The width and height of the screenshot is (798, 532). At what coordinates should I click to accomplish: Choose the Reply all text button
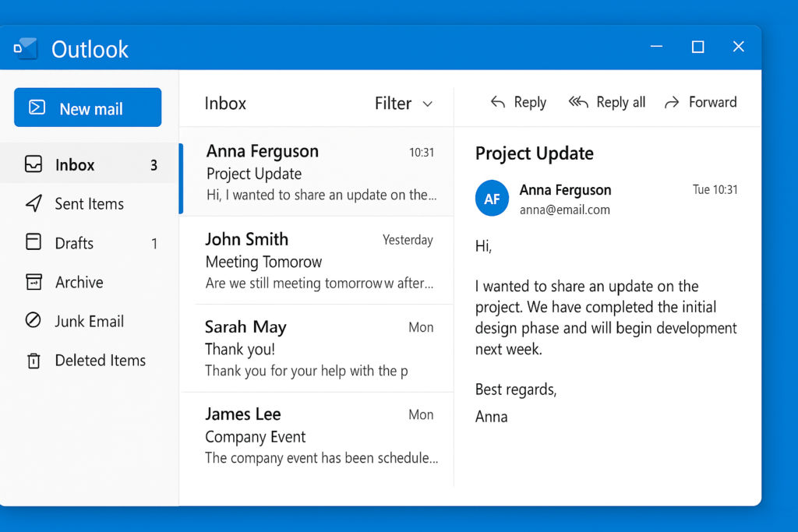pyautogui.click(x=621, y=102)
